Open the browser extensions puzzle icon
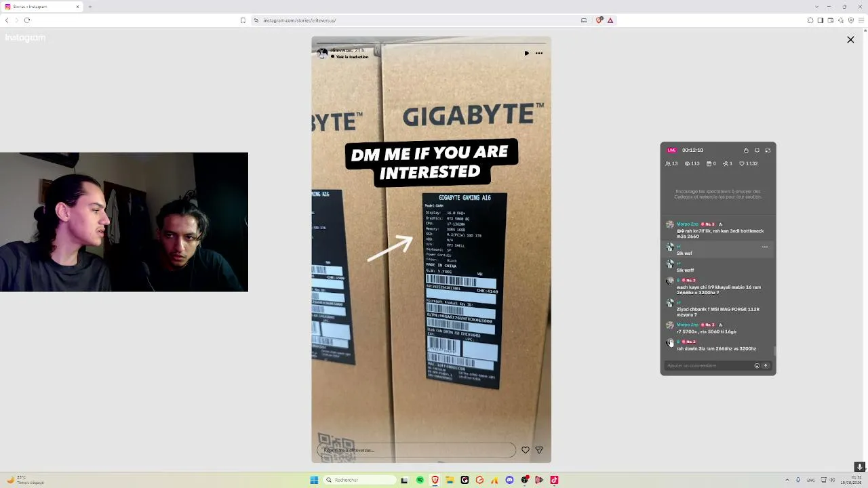The width and height of the screenshot is (868, 488). click(x=810, y=20)
